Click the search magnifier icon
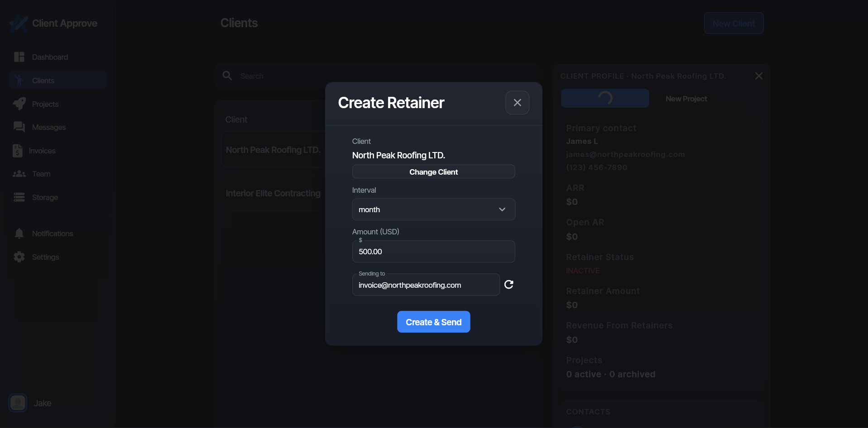 click(x=227, y=76)
